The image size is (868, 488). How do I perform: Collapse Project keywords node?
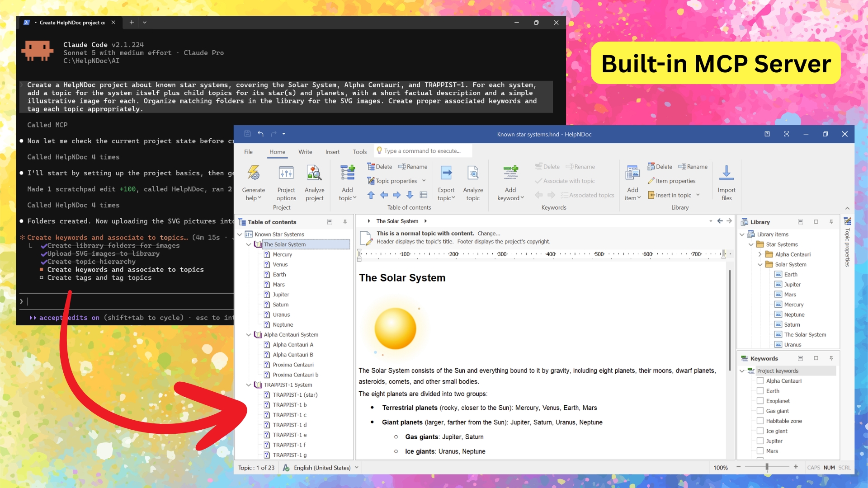pyautogui.click(x=742, y=371)
